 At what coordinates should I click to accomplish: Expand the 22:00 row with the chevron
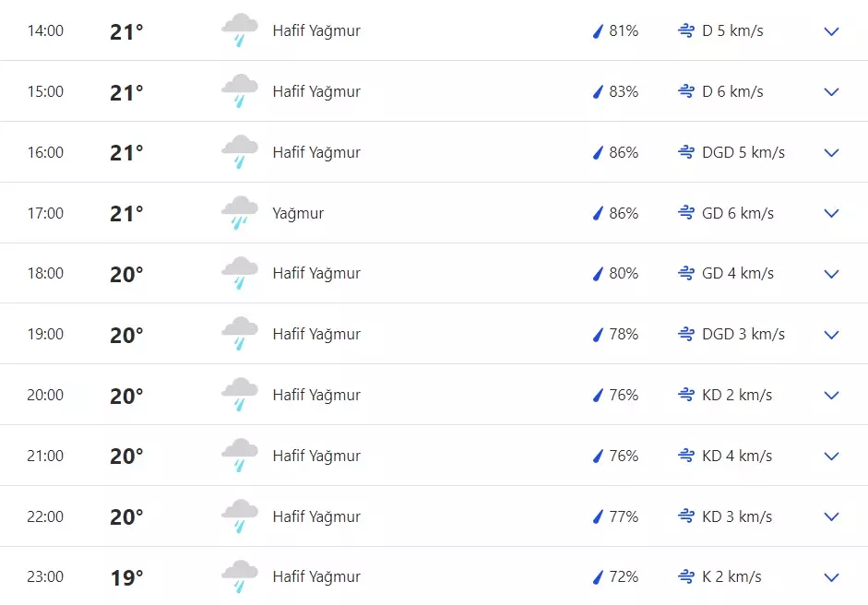click(x=831, y=516)
